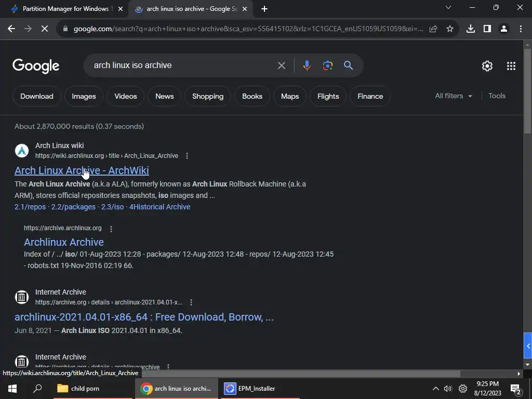Bookmark this tab with the star

coord(450,29)
